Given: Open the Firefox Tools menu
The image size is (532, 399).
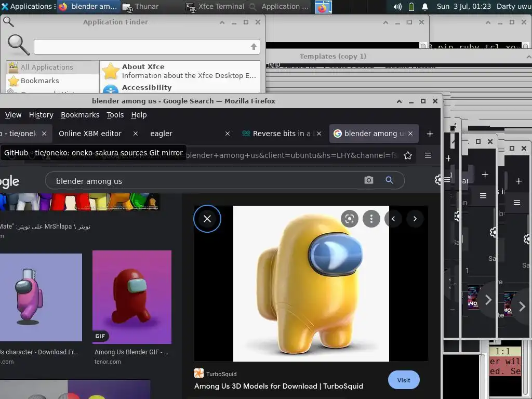Looking at the screenshot, I should (x=115, y=115).
